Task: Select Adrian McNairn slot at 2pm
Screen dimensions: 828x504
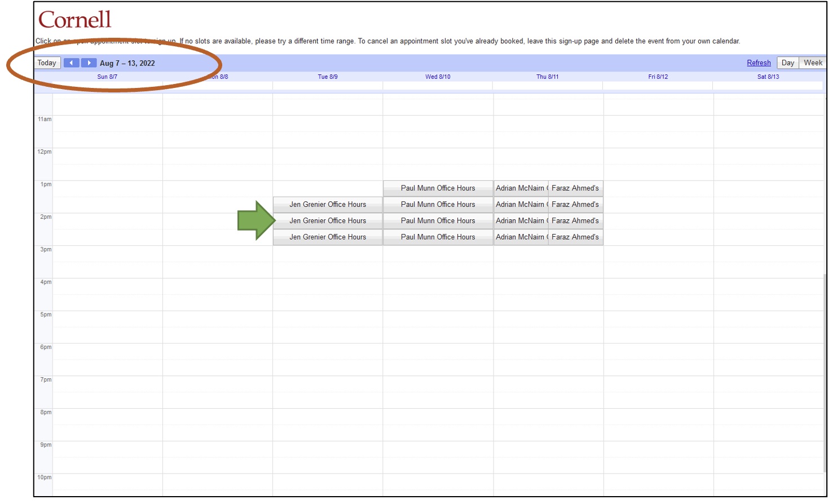Action: (520, 221)
